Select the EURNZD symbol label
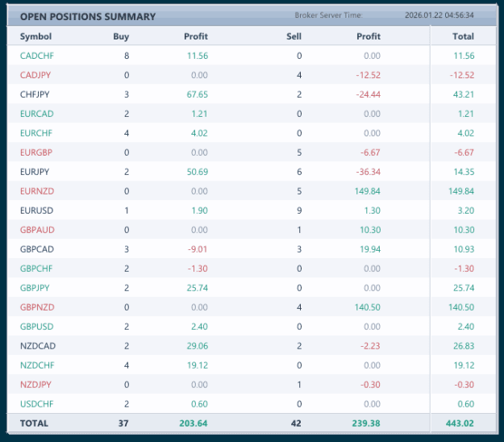Screen dimensions: 504x442 pyautogui.click(x=37, y=191)
